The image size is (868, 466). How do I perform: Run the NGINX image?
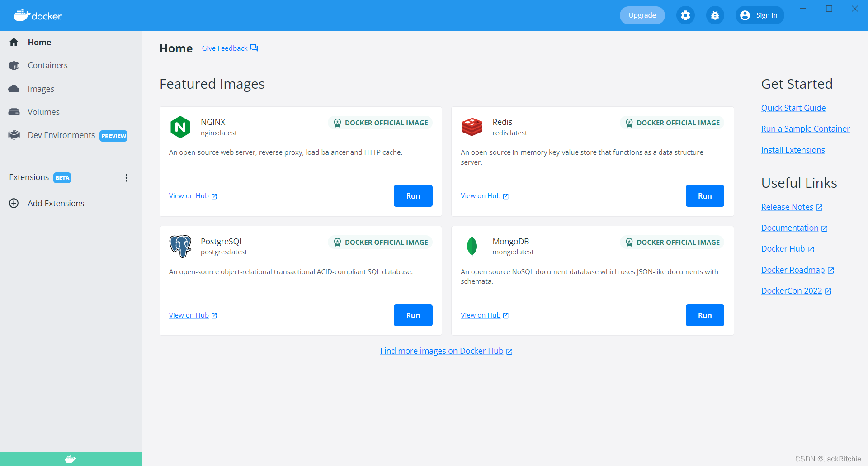point(413,196)
